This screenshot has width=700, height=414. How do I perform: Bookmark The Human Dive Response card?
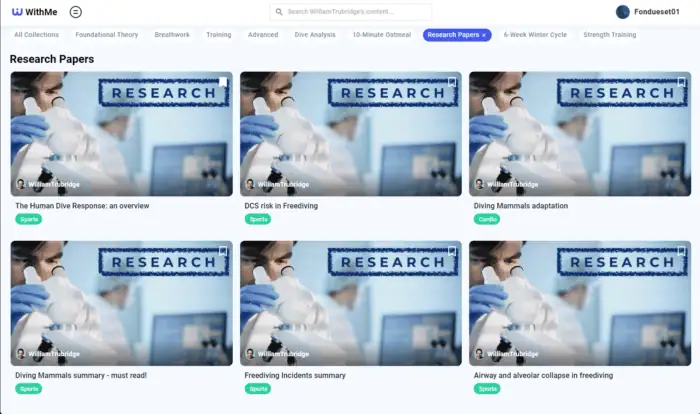click(x=223, y=82)
